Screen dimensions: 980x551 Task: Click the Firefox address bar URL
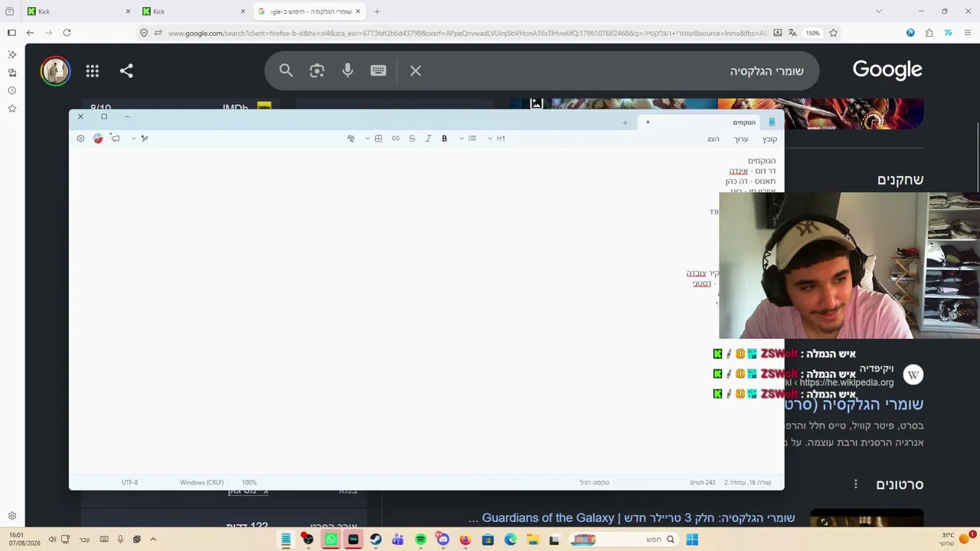(x=466, y=33)
